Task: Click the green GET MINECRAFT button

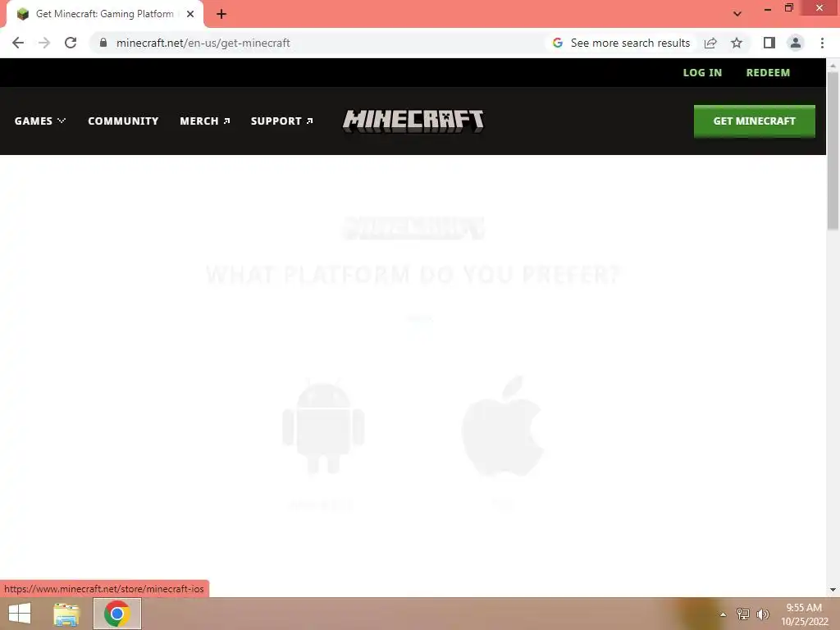Action: click(755, 121)
